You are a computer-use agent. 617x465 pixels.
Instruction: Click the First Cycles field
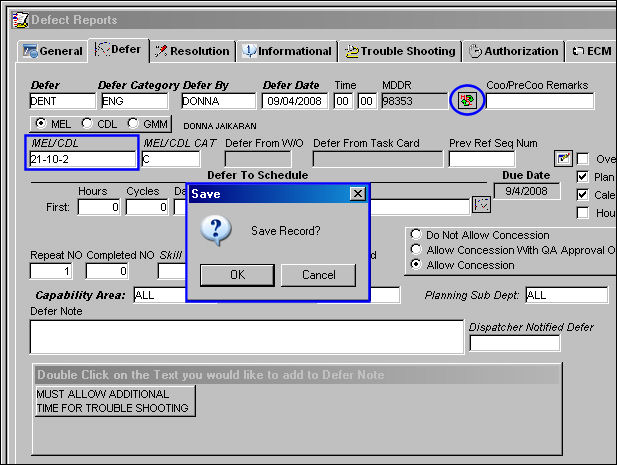pyautogui.click(x=147, y=207)
